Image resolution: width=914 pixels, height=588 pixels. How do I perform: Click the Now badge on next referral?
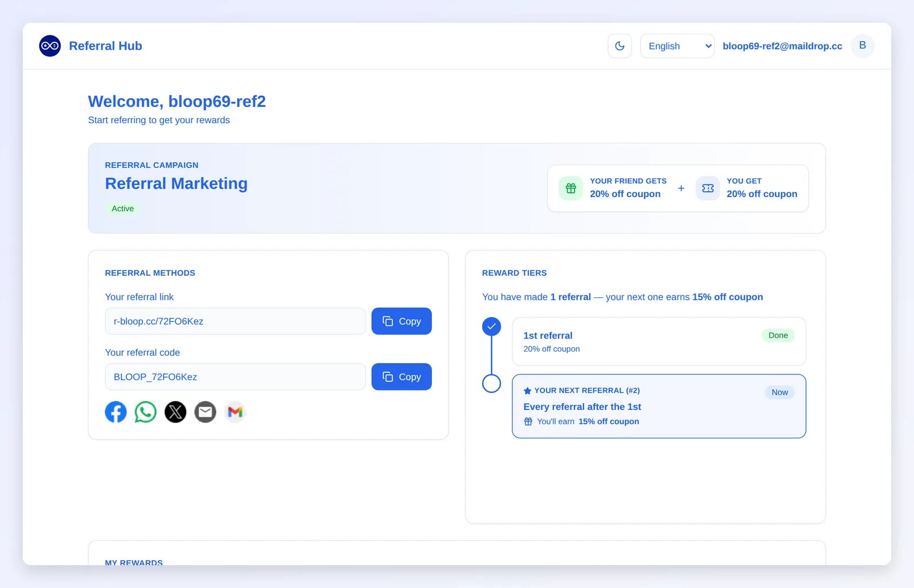(x=780, y=392)
